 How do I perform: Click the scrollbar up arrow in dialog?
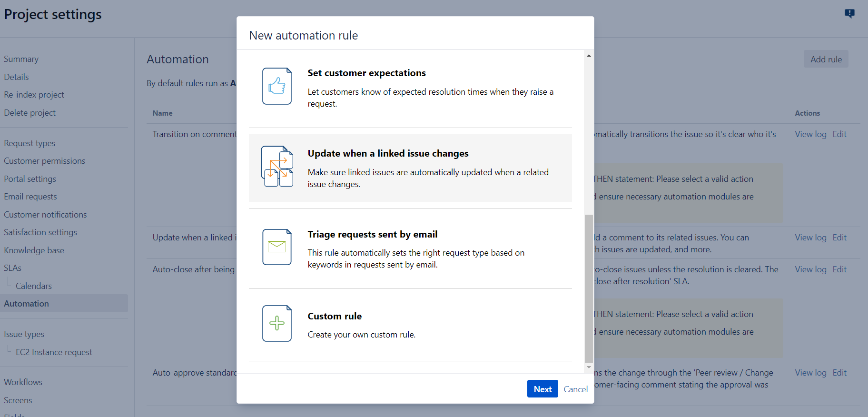(589, 56)
